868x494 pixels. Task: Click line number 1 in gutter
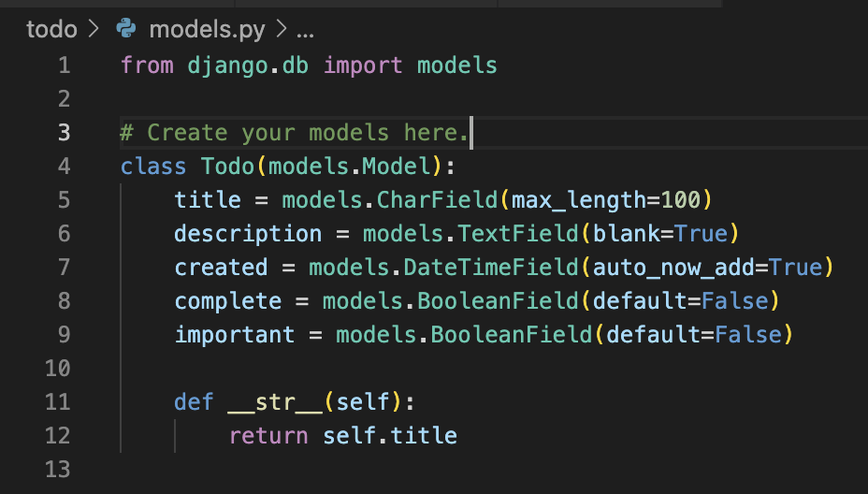point(65,65)
